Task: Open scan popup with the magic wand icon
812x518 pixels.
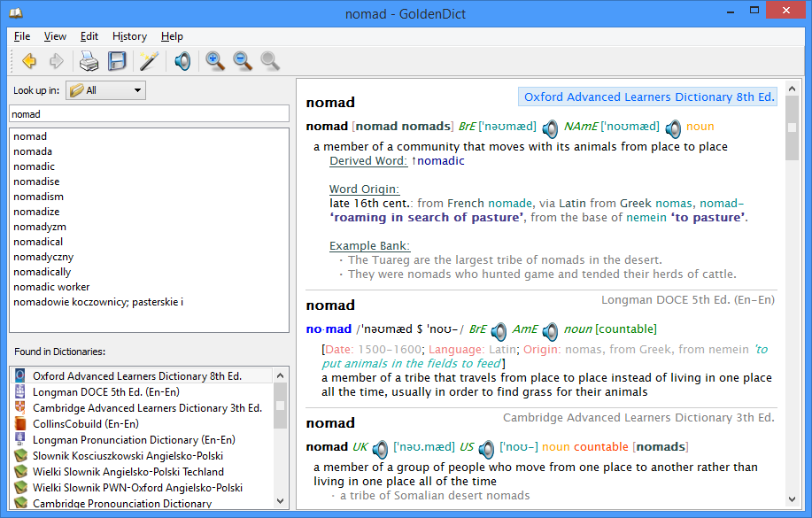Action: 149,61
